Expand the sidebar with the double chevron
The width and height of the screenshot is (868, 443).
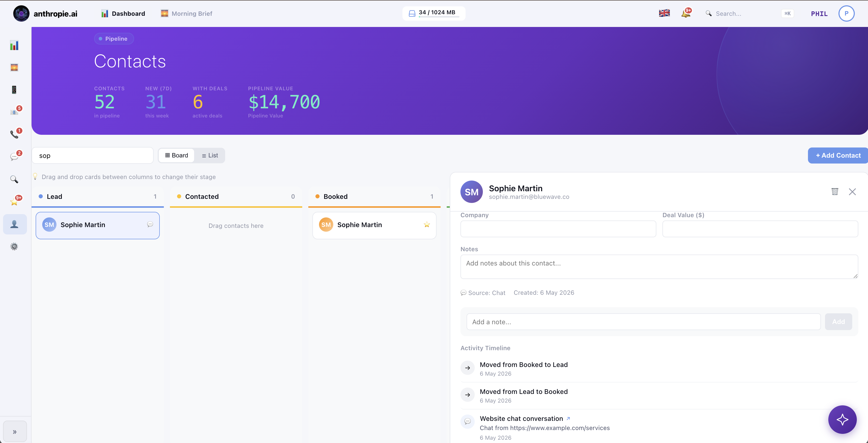pyautogui.click(x=15, y=432)
